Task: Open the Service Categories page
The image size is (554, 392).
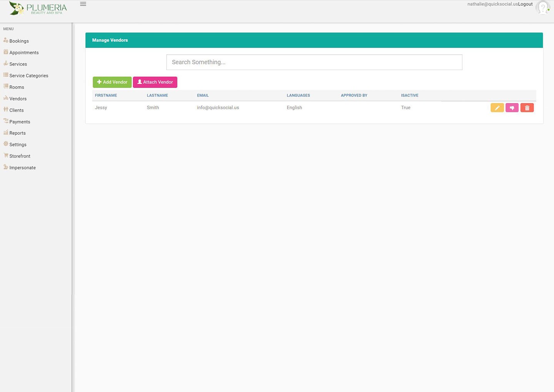Action: [x=28, y=76]
